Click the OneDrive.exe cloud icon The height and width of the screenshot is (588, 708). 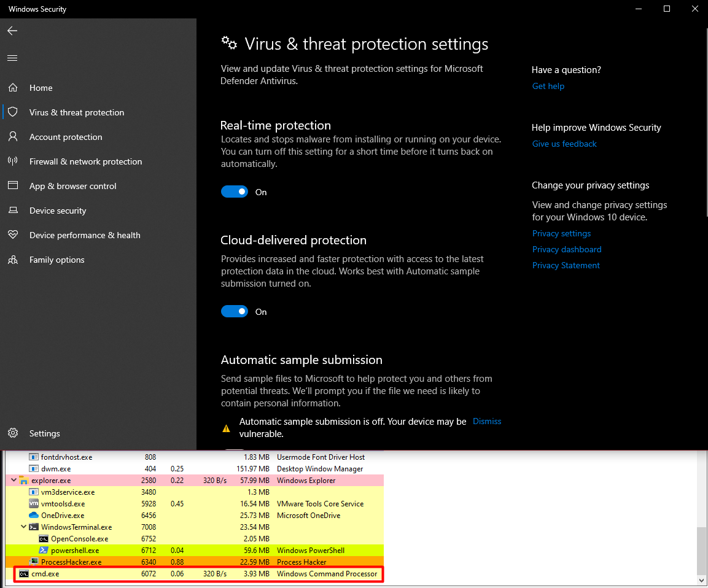coord(34,516)
